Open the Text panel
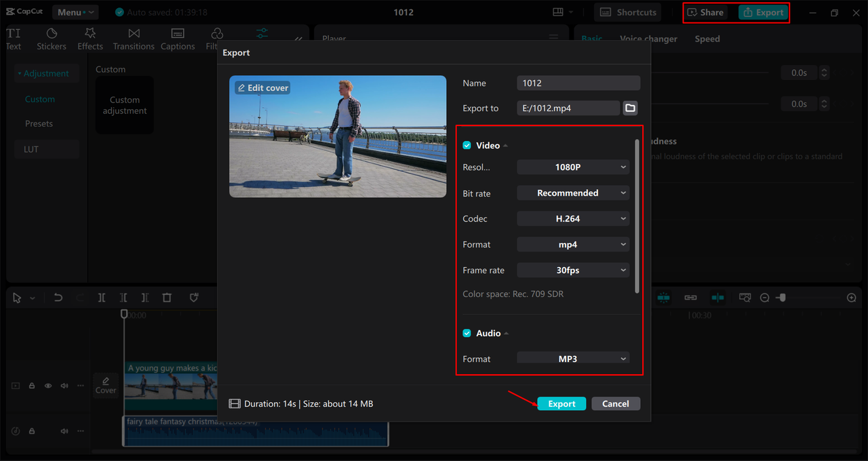 point(14,39)
